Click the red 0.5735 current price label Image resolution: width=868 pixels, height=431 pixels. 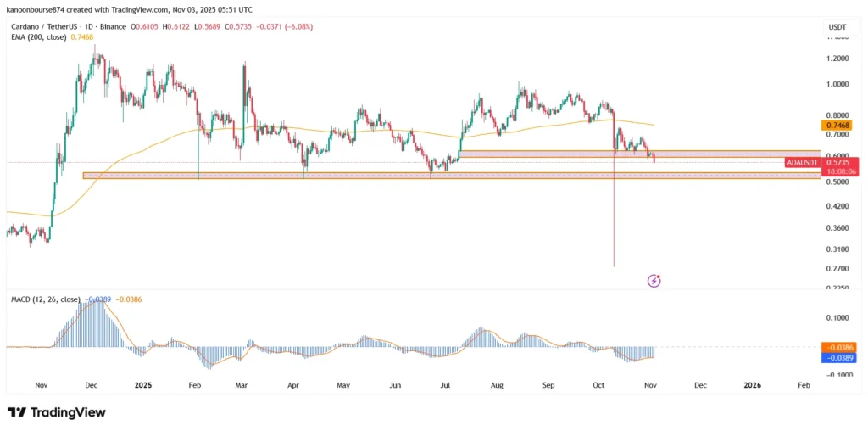click(840, 161)
